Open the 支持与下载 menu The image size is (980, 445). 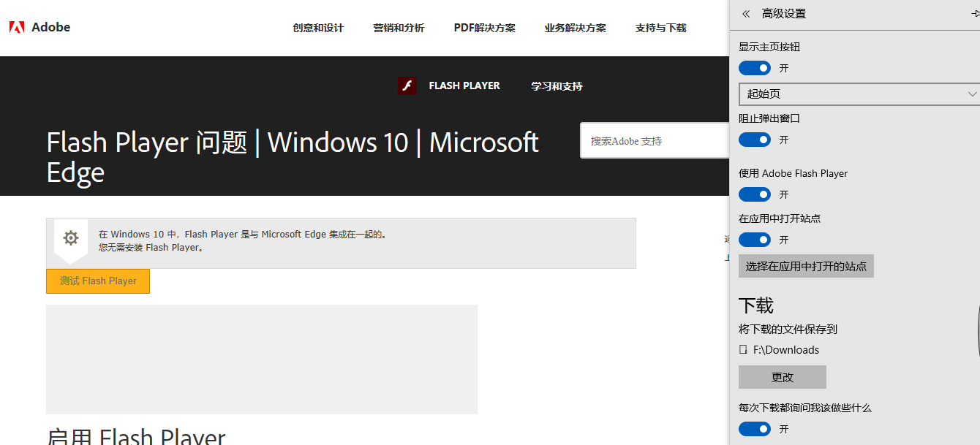pyautogui.click(x=660, y=28)
